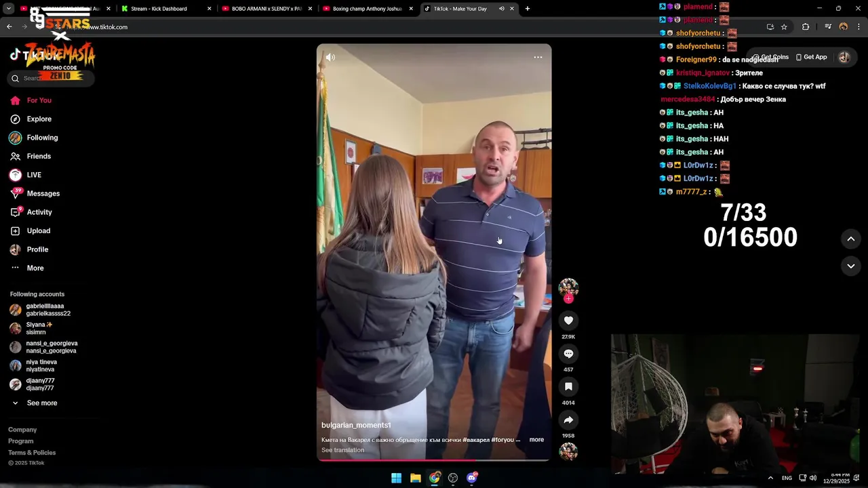Open your Profile page
The image size is (868, 488).
pyautogui.click(x=29, y=249)
